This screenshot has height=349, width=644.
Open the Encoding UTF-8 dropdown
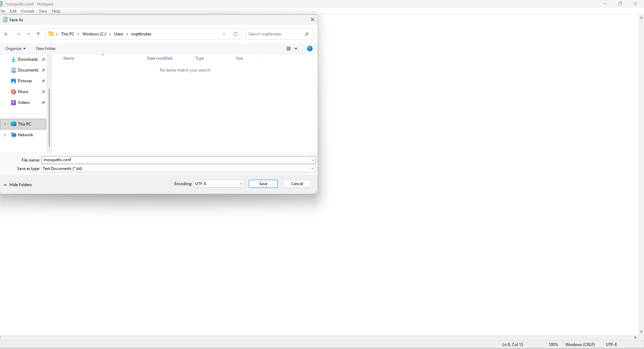[219, 184]
